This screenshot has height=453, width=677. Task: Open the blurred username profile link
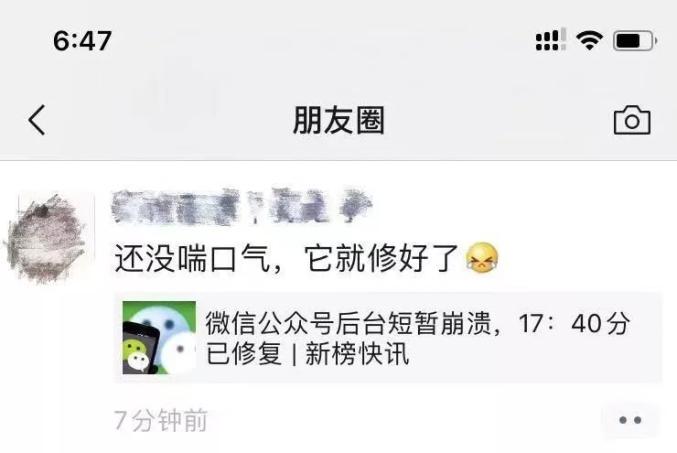[241, 206]
